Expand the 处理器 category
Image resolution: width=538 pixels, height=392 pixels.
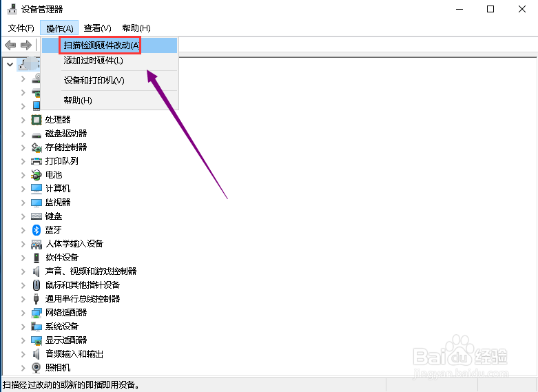(23, 120)
